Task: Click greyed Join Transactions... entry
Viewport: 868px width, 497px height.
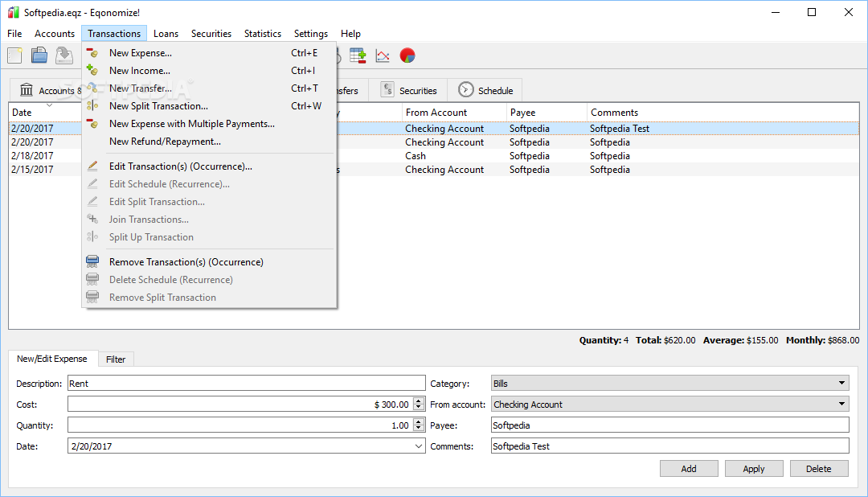Action: tap(209, 220)
